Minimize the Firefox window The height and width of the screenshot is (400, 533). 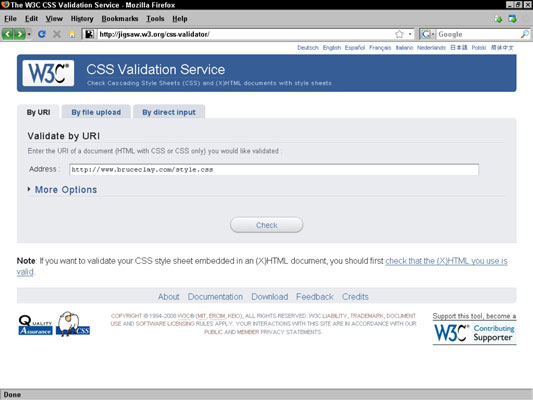coord(510,5)
